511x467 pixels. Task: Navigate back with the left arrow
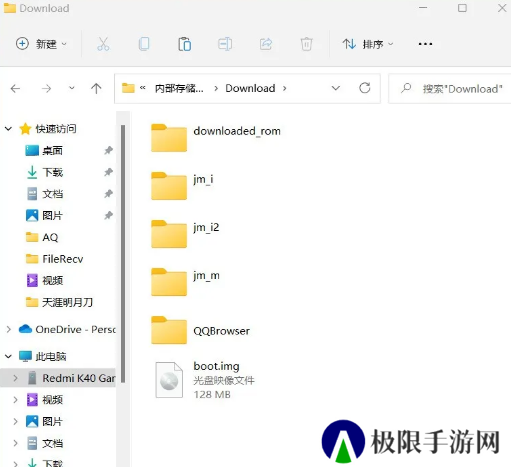[x=15, y=88]
